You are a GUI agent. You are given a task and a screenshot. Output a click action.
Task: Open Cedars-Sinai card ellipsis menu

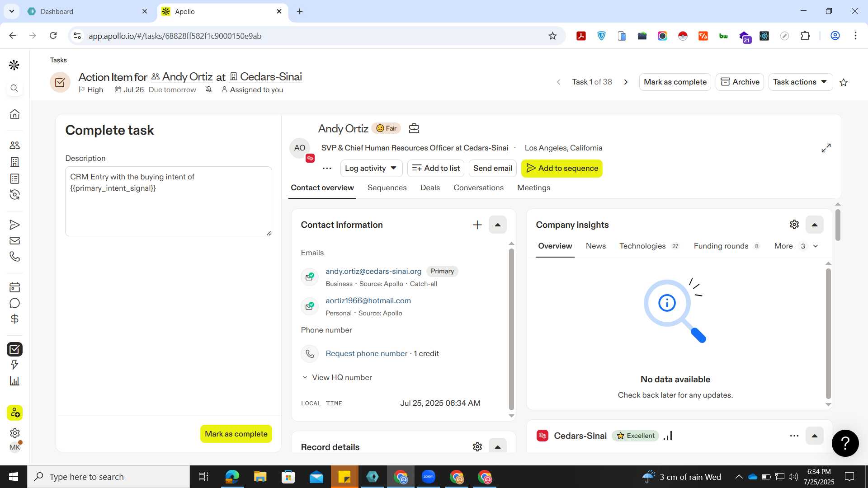coord(794,436)
